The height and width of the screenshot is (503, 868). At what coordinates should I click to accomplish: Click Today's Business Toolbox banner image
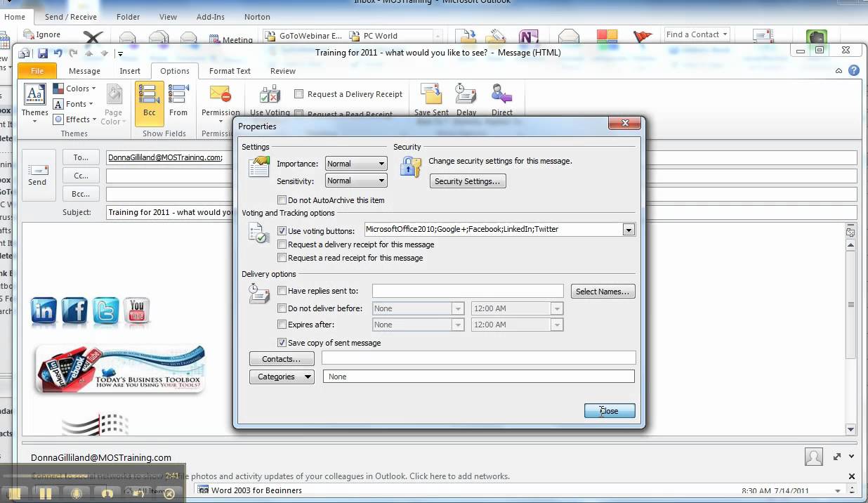[119, 369]
